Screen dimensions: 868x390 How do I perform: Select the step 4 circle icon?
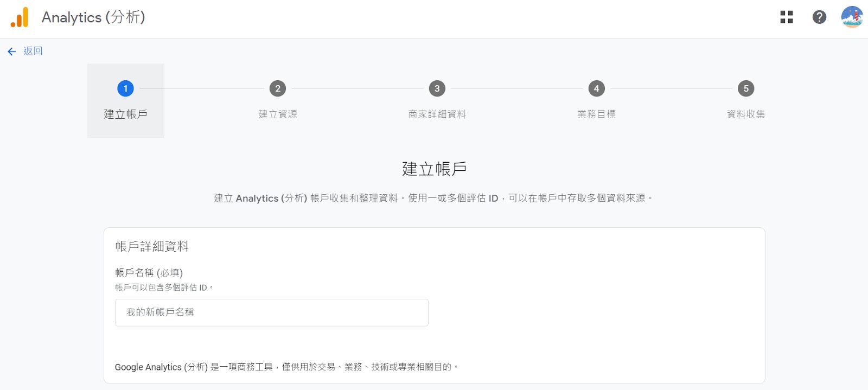[x=596, y=88]
